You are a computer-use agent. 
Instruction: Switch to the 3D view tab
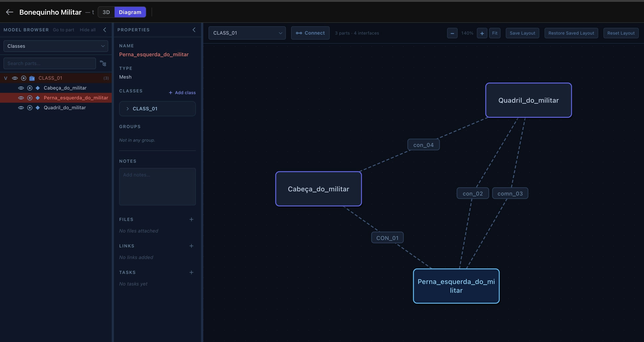[106, 12]
